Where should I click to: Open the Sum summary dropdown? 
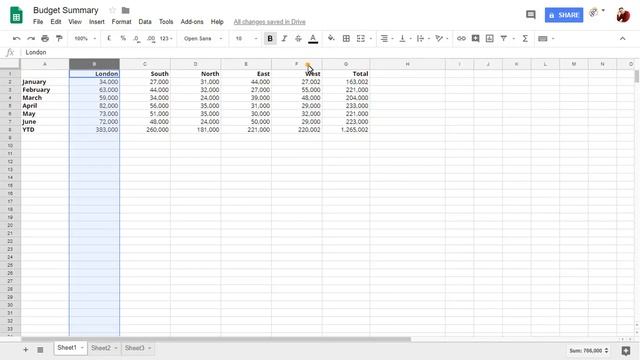(x=589, y=351)
